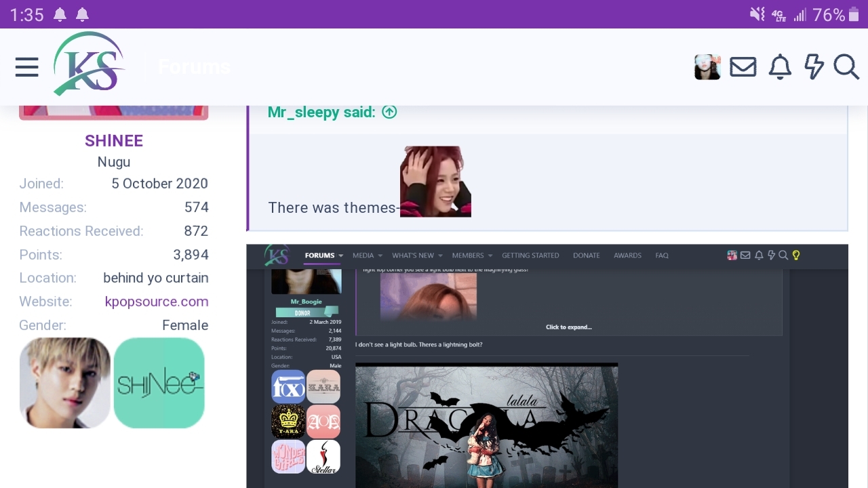Open the 'behind yo curtain' location link

pos(156,278)
